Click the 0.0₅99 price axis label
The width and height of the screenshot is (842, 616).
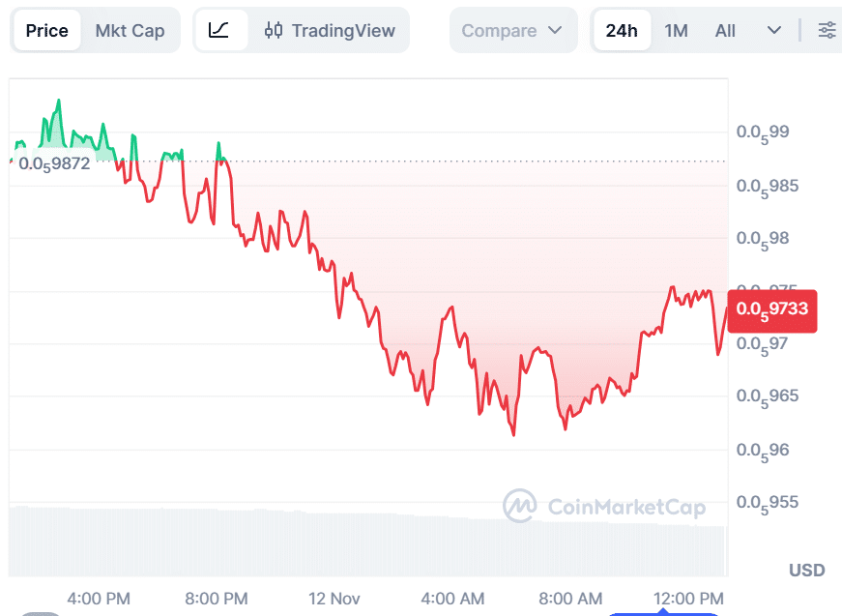763,132
